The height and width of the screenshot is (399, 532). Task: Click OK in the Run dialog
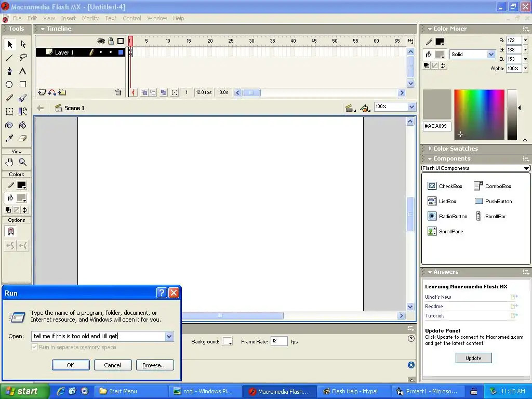[x=71, y=365]
